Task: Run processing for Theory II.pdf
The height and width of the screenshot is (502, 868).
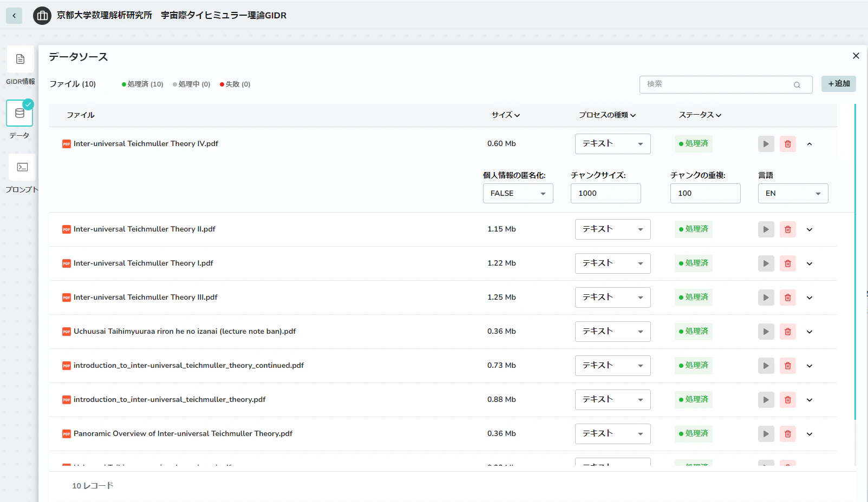Action: click(x=766, y=229)
